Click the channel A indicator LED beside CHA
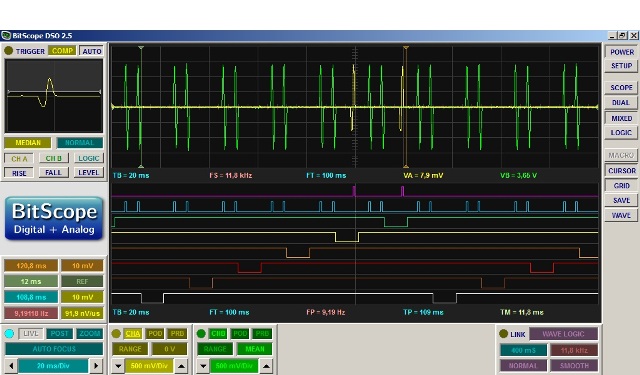Image resolution: width=640 pixels, height=375 pixels. click(116, 334)
